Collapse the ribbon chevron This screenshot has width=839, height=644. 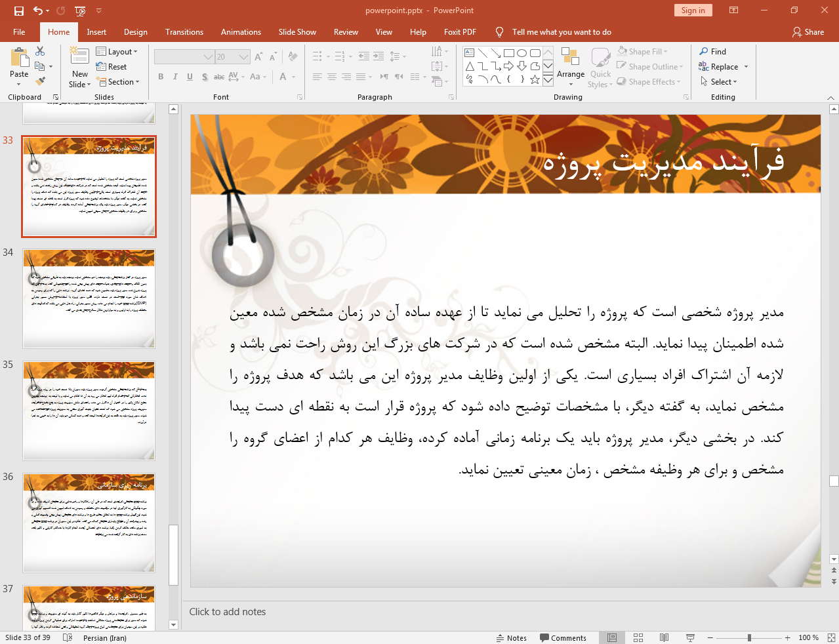[830, 98]
